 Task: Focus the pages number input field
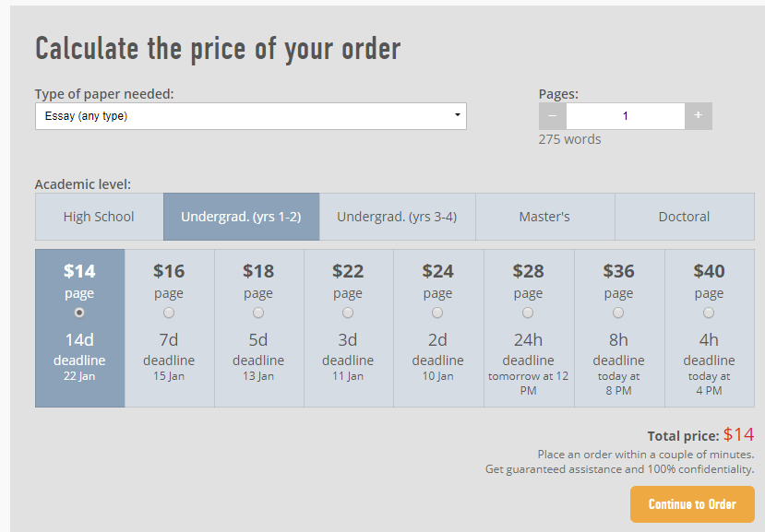[x=626, y=116]
